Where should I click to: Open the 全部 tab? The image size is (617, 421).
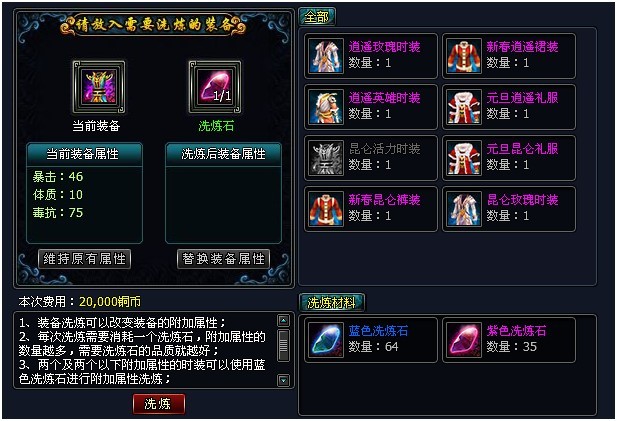point(317,17)
